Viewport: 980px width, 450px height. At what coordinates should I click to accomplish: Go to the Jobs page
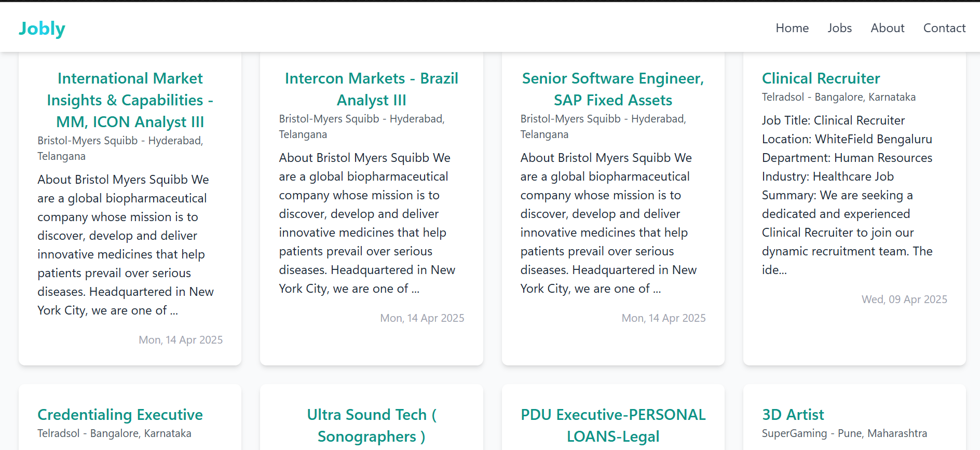point(839,28)
